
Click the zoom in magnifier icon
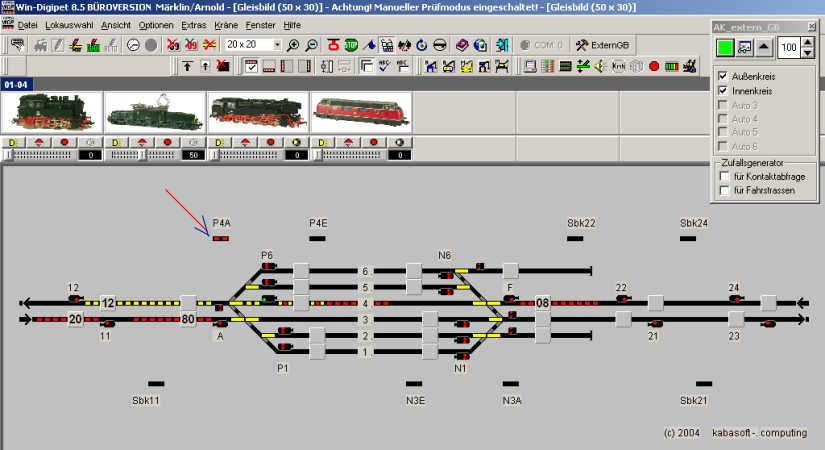pos(292,45)
